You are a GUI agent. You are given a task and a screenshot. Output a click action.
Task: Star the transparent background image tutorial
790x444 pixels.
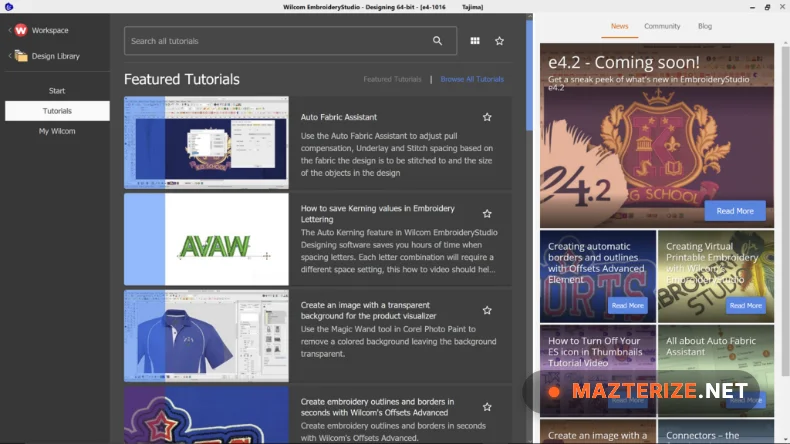pos(487,310)
